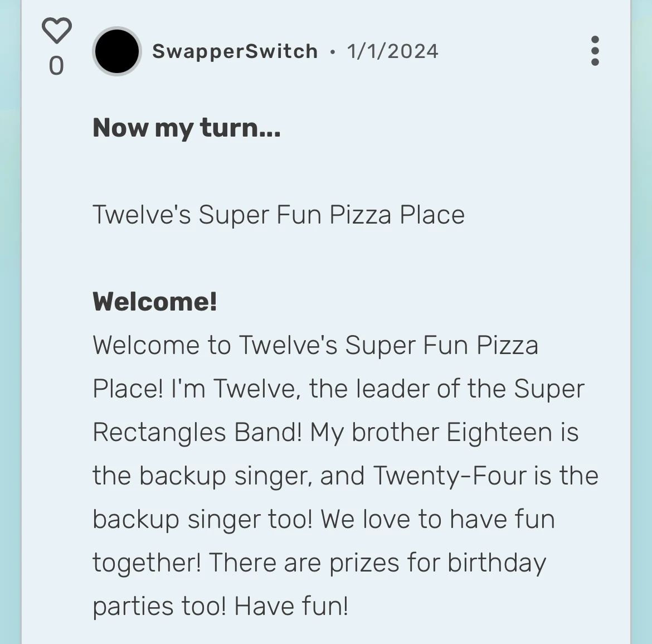The height and width of the screenshot is (644, 652).
Task: Click the like counter showing 0
Action: coord(56,67)
